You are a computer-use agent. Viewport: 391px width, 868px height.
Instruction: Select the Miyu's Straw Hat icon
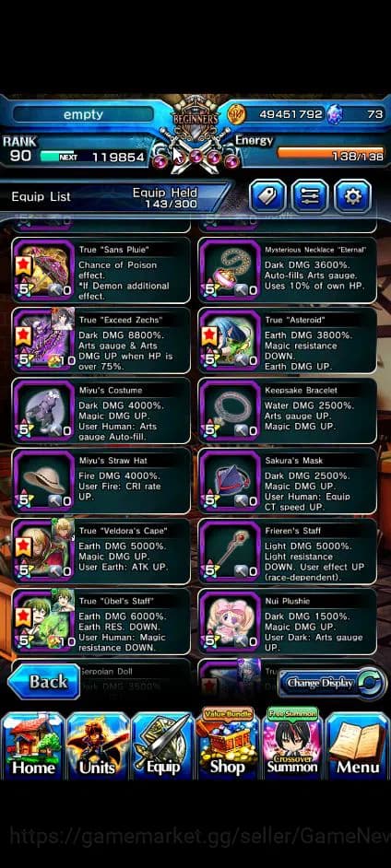pyautogui.click(x=43, y=481)
